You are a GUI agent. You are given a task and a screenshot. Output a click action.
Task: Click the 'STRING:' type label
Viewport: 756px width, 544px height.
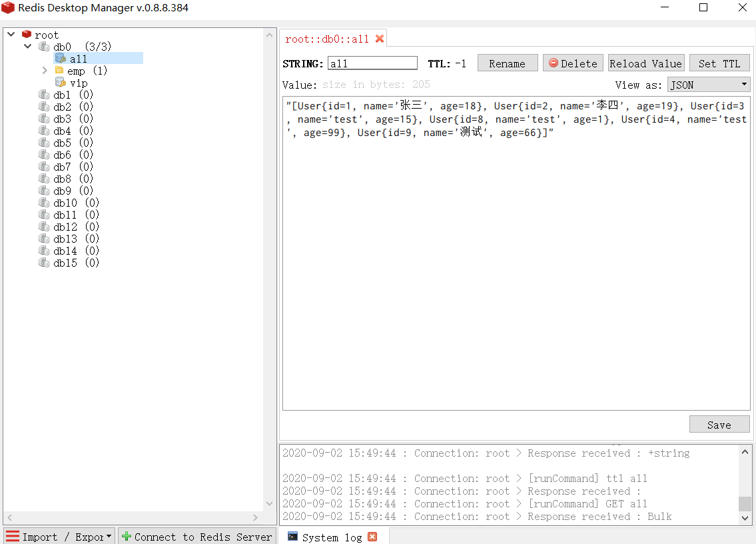click(x=303, y=64)
